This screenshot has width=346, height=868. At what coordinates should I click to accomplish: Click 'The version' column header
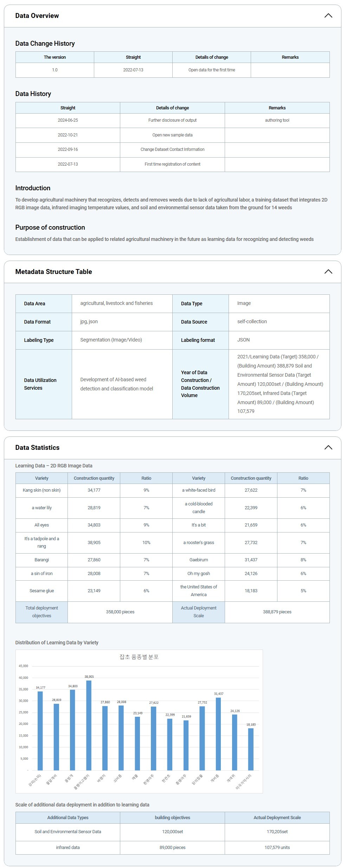coord(55,57)
